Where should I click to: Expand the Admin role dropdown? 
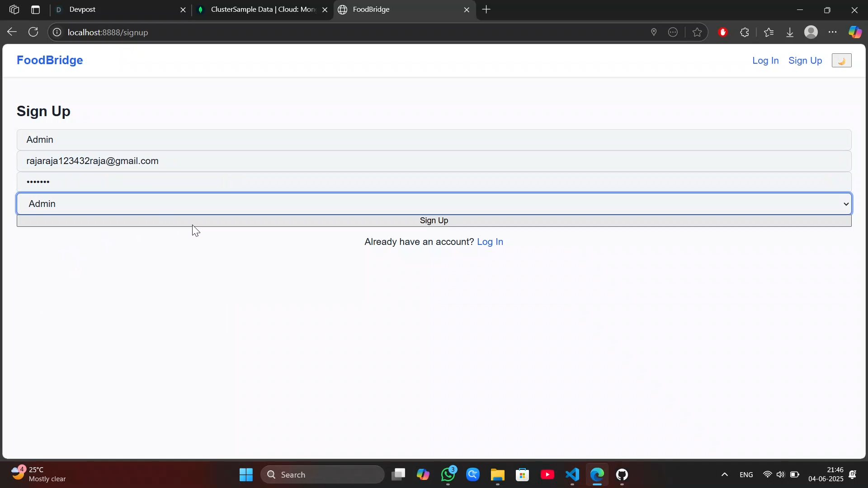coord(434,204)
